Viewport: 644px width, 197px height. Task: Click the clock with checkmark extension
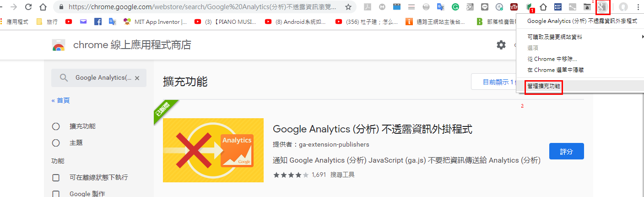[x=499, y=7]
